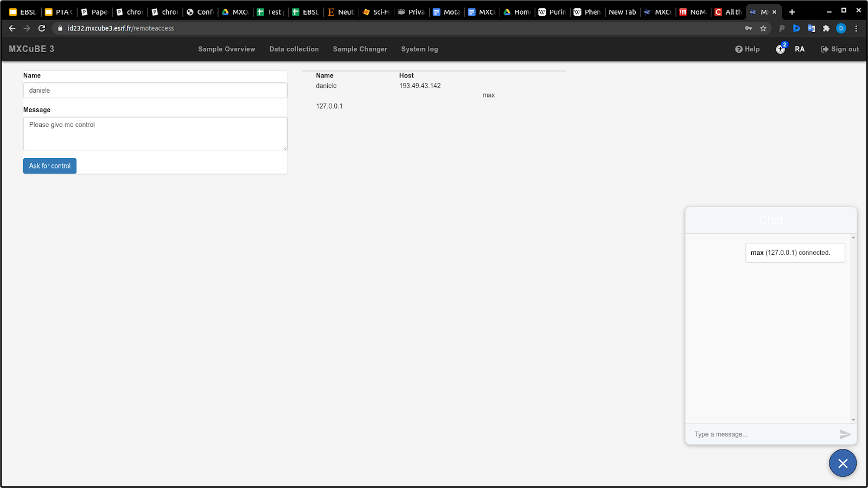
Task: Open the Sample Overview page
Action: [x=227, y=49]
